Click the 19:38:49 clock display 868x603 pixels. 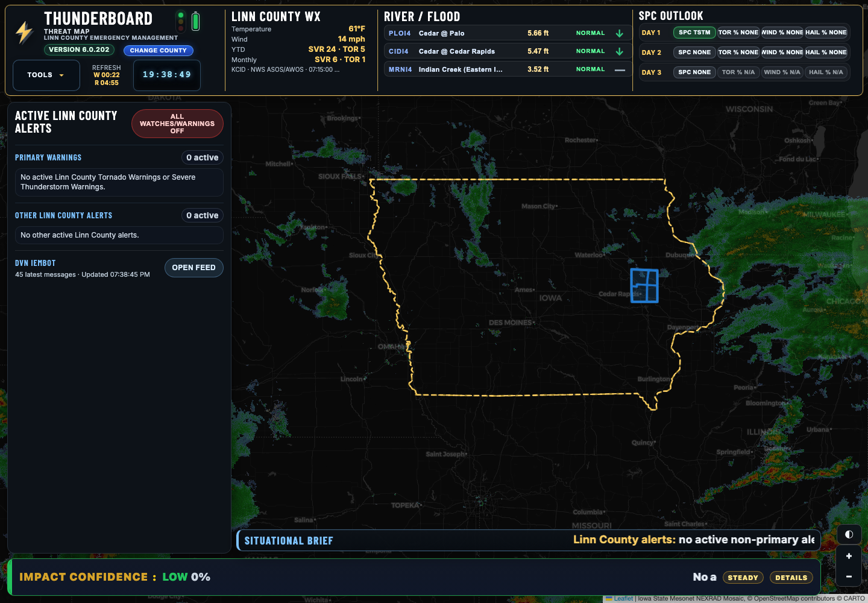[x=167, y=75]
